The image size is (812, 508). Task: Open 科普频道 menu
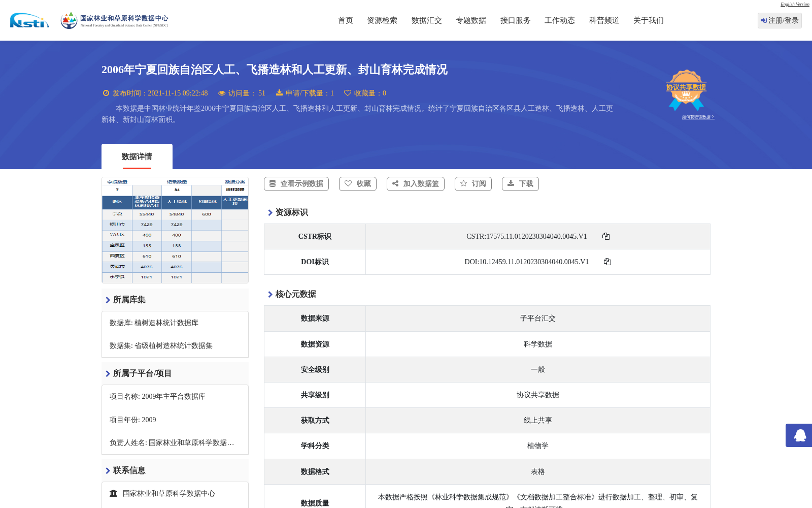point(604,20)
